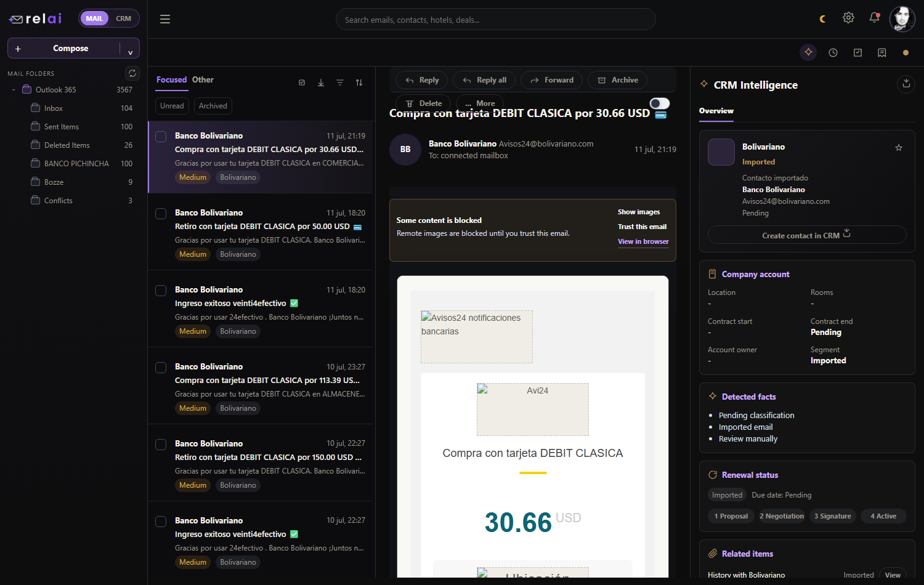Click Trust this email
Image resolution: width=924 pixels, height=585 pixels.
642,227
